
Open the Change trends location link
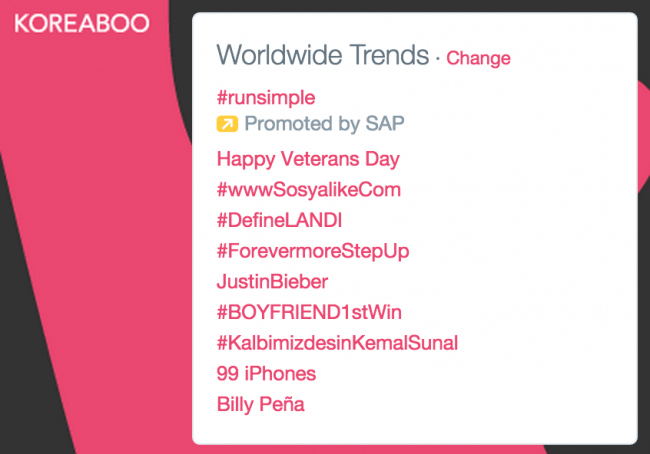(x=478, y=58)
